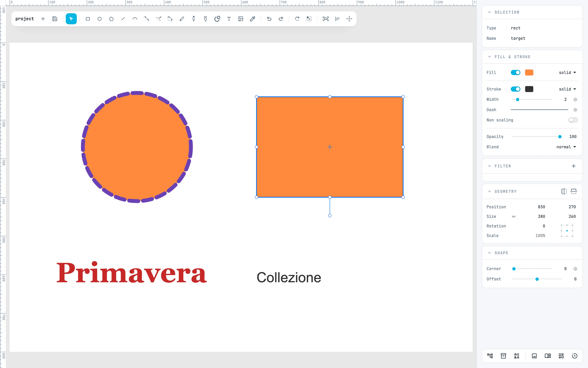This screenshot has width=588, height=368.
Task: Click the project name label
Action: click(x=25, y=19)
